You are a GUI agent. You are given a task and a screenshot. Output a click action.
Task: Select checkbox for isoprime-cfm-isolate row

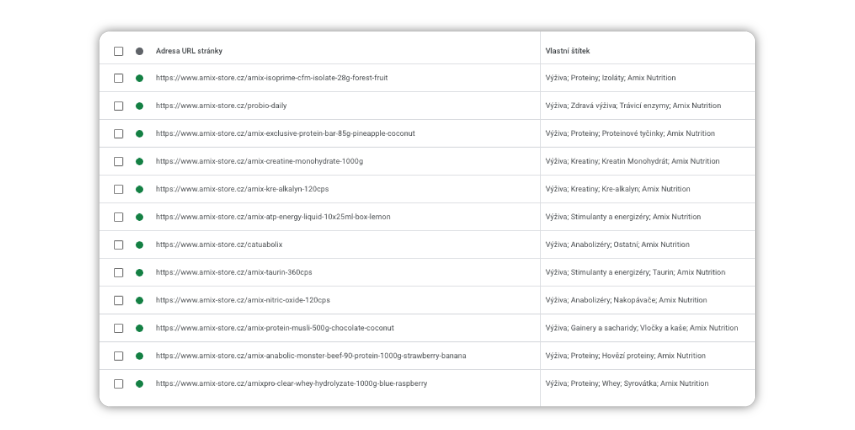pyautogui.click(x=118, y=78)
